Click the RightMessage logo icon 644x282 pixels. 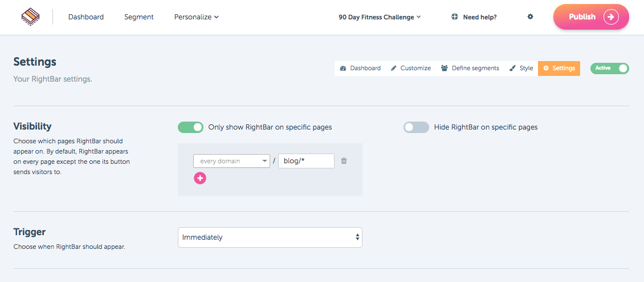31,17
